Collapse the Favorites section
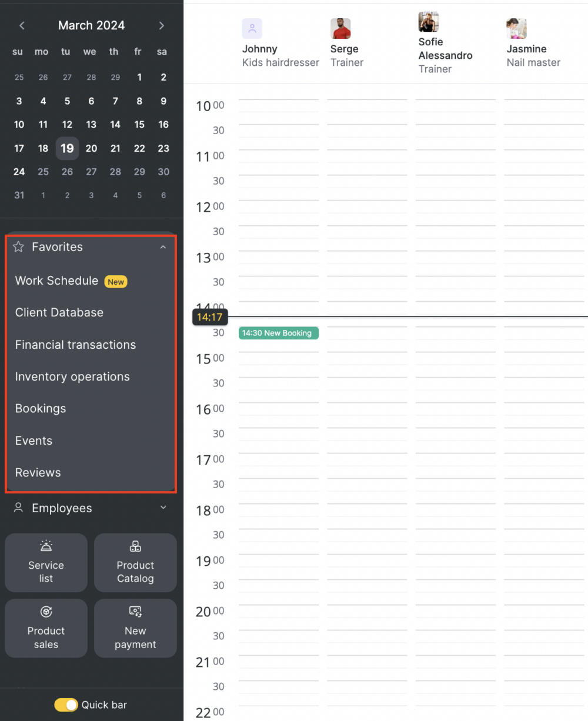This screenshot has width=588, height=721. [163, 247]
